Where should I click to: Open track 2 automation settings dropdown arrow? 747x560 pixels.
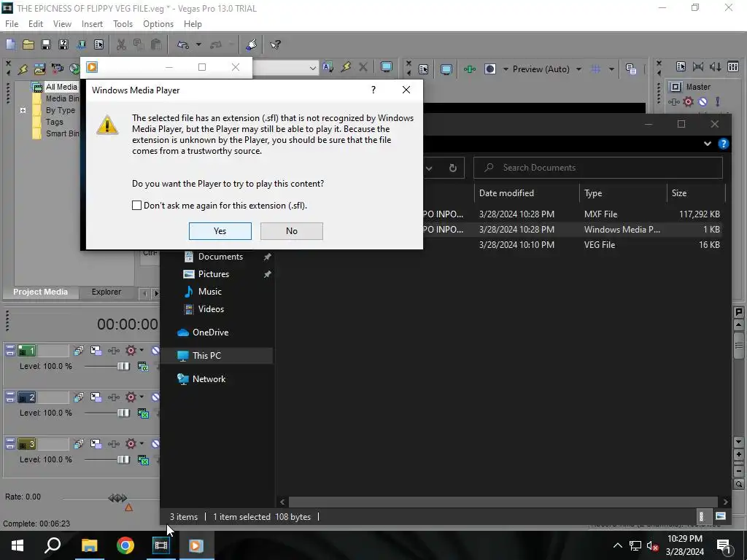pyautogui.click(x=142, y=397)
